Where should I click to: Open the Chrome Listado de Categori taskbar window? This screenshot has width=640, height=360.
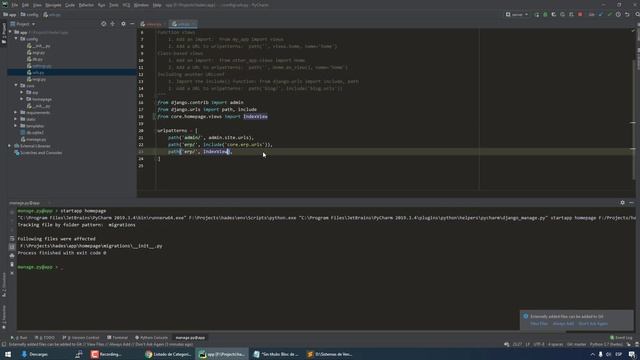pyautogui.click(x=168, y=354)
